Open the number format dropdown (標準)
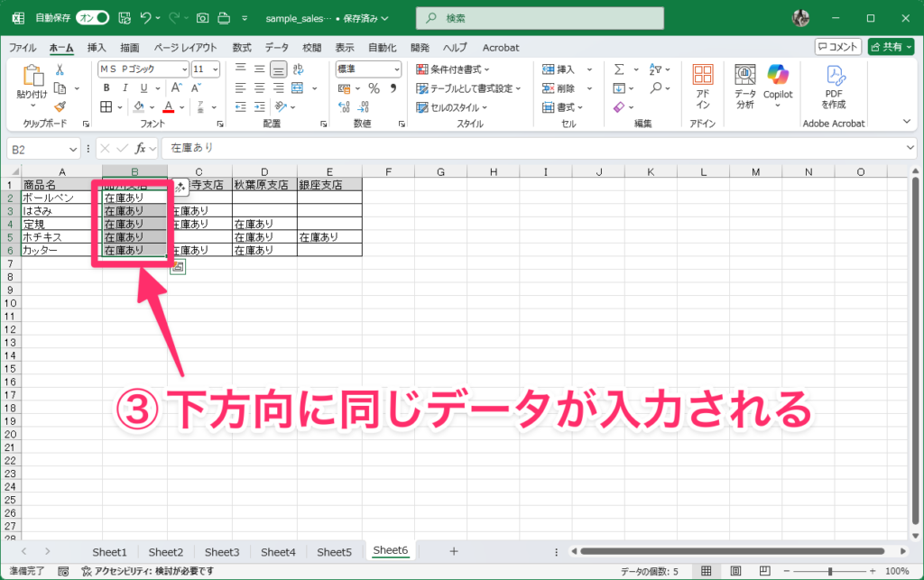The height and width of the screenshot is (580, 924). (x=396, y=69)
